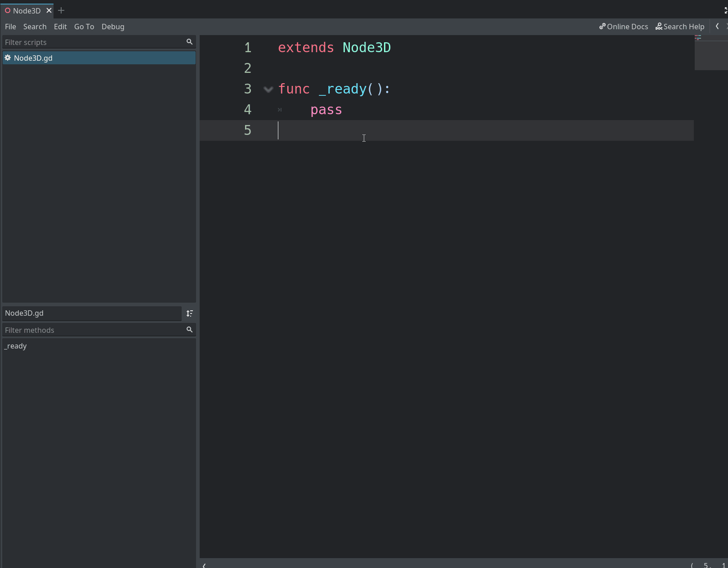The height and width of the screenshot is (568, 728).
Task: Click the left scroll arrow in the bottom status bar
Action: coord(205,565)
